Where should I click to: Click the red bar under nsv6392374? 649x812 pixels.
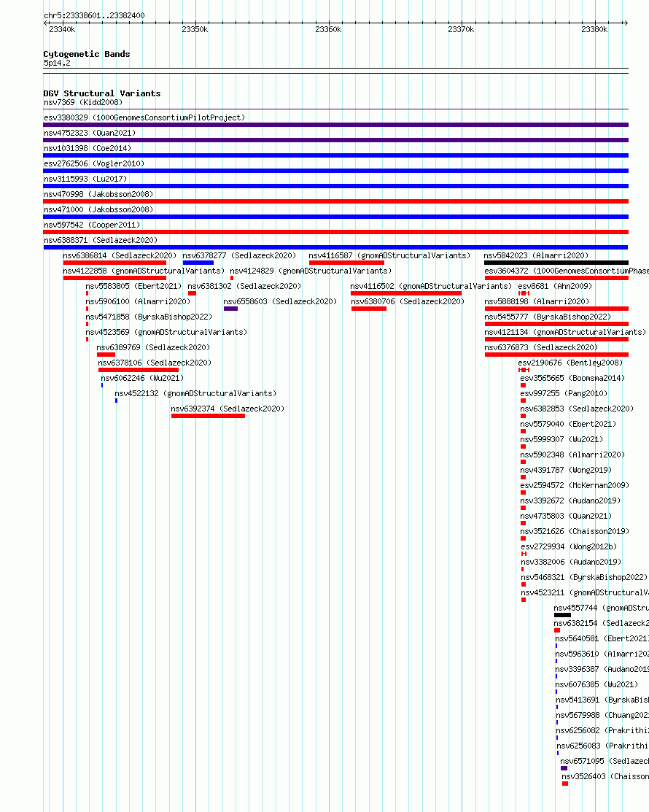pyautogui.click(x=208, y=416)
